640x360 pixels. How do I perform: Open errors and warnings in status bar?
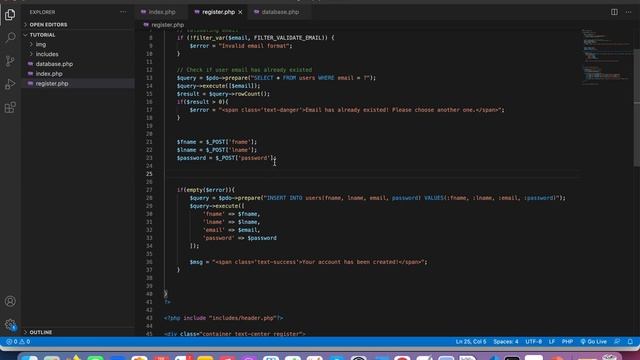point(18,342)
